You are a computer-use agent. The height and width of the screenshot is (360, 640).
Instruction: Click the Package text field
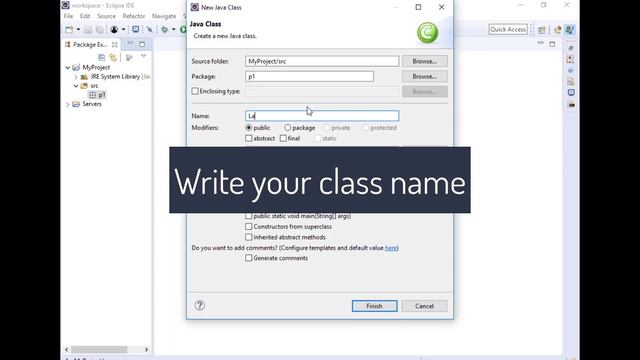309,76
